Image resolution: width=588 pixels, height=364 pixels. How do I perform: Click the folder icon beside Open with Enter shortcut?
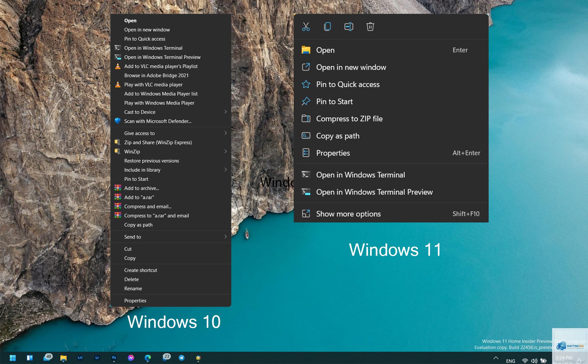coord(306,50)
